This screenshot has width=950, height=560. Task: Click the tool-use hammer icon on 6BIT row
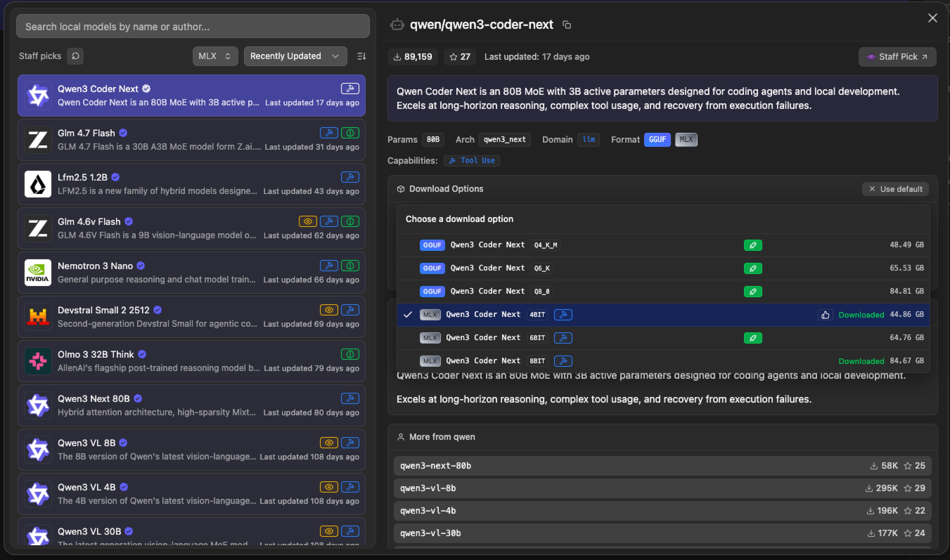pyautogui.click(x=563, y=338)
